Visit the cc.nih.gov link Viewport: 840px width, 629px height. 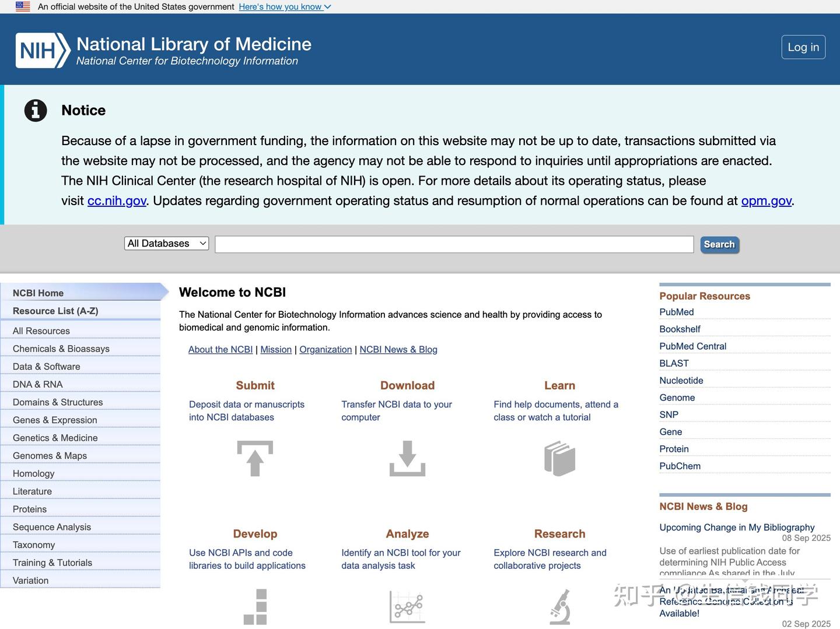click(x=117, y=200)
